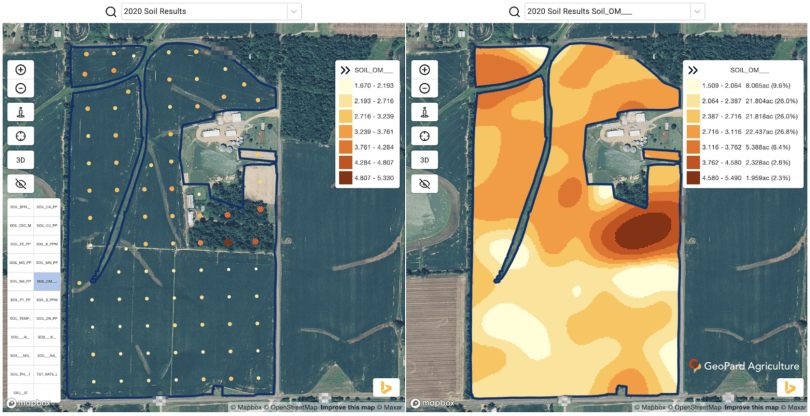
Task: Open the 2020 Soil Results dropdown arrow
Action: [294, 11]
